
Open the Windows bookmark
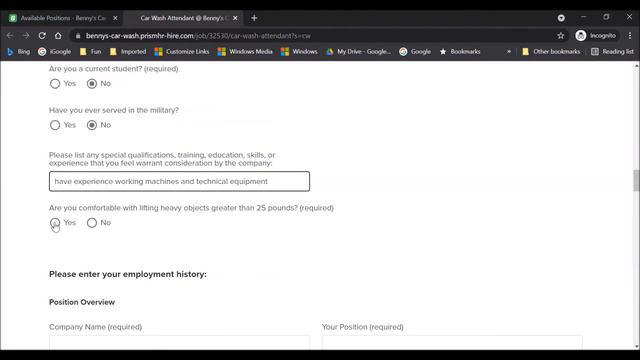click(299, 51)
